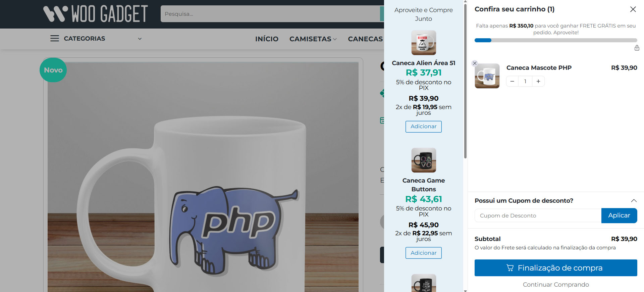
Task: Increase quantity with plus button
Action: coord(538,81)
